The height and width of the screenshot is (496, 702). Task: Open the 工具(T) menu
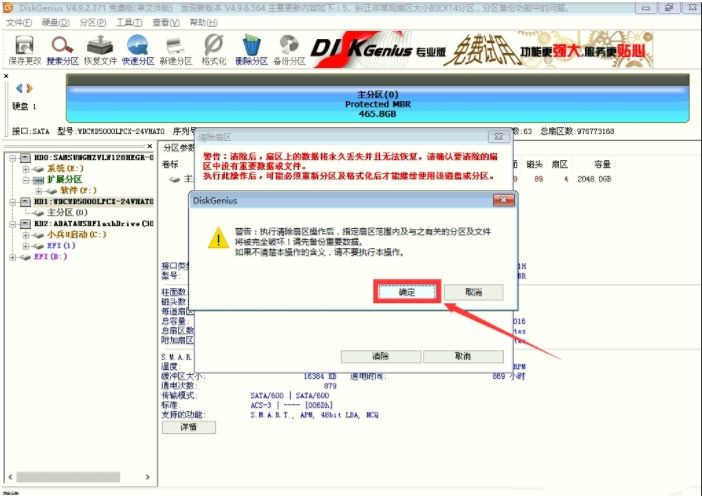(129, 22)
